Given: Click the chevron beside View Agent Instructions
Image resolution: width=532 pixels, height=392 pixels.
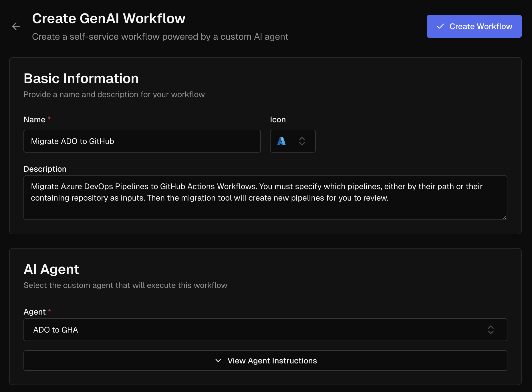Looking at the screenshot, I should (218, 361).
